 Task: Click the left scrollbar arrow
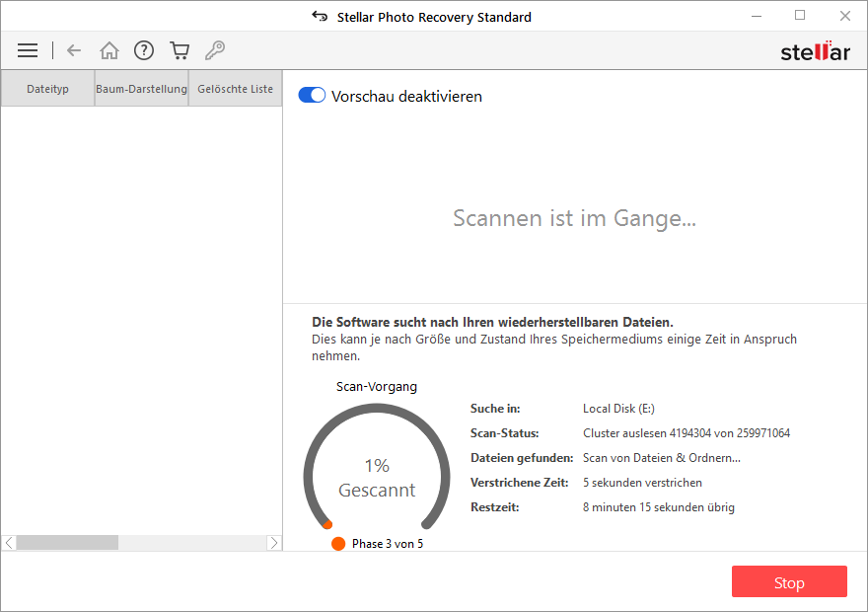pyautogui.click(x=9, y=543)
